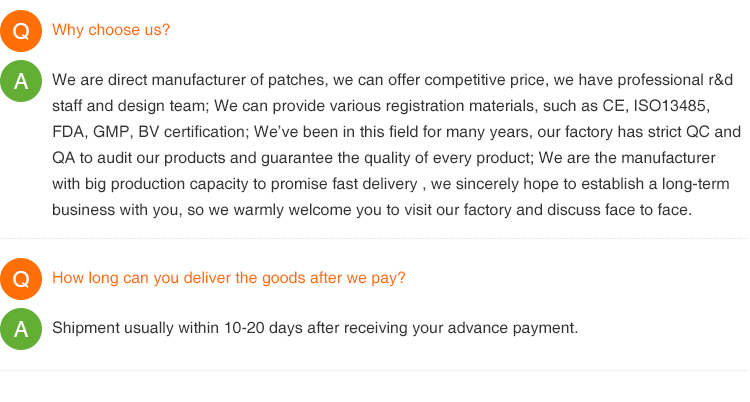750x402 pixels.
Task: Click the orange Q icon beside "Why choose us?"
Action: tap(21, 30)
